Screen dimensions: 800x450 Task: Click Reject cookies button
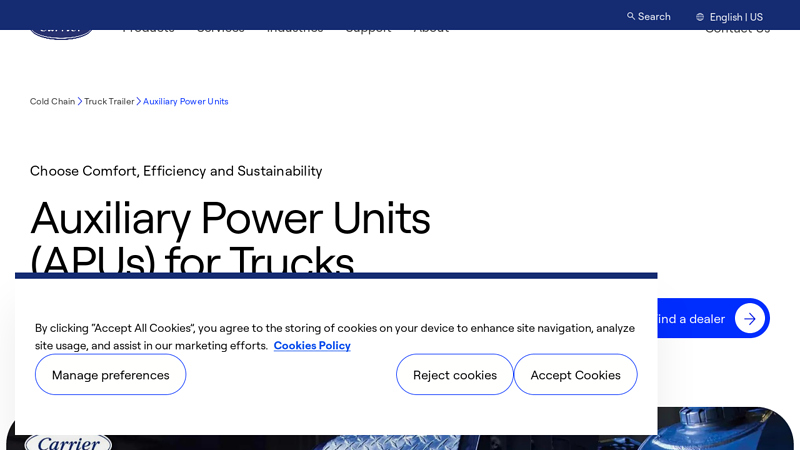click(x=455, y=374)
